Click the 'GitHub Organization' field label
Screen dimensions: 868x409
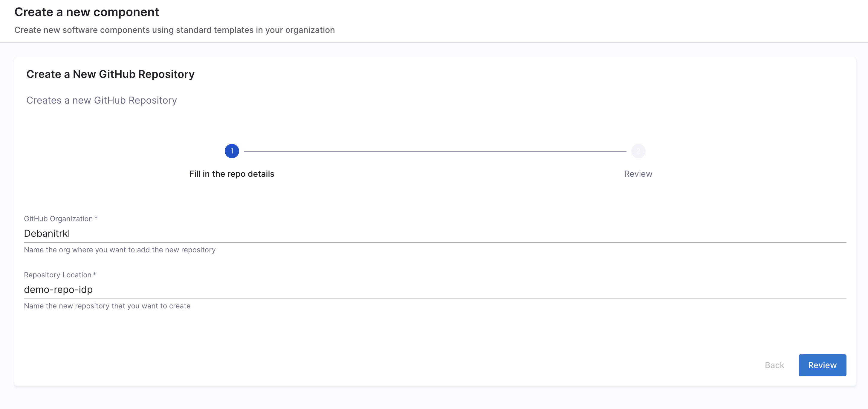click(x=58, y=219)
